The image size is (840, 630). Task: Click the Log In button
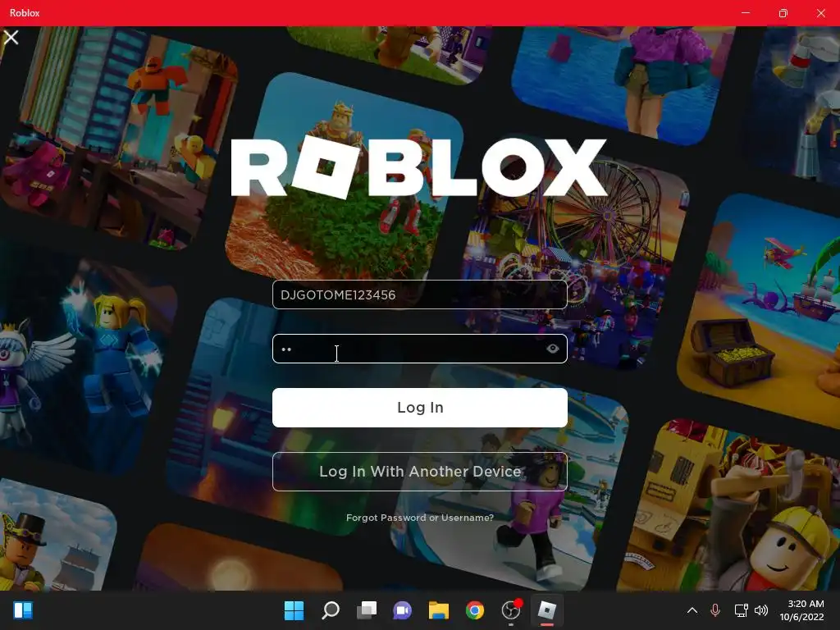419,408
